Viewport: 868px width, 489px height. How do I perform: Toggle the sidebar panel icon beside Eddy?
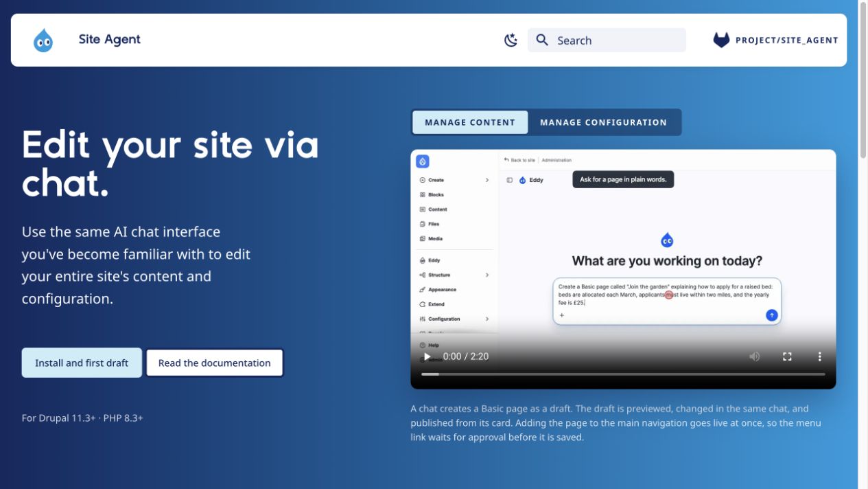click(509, 180)
